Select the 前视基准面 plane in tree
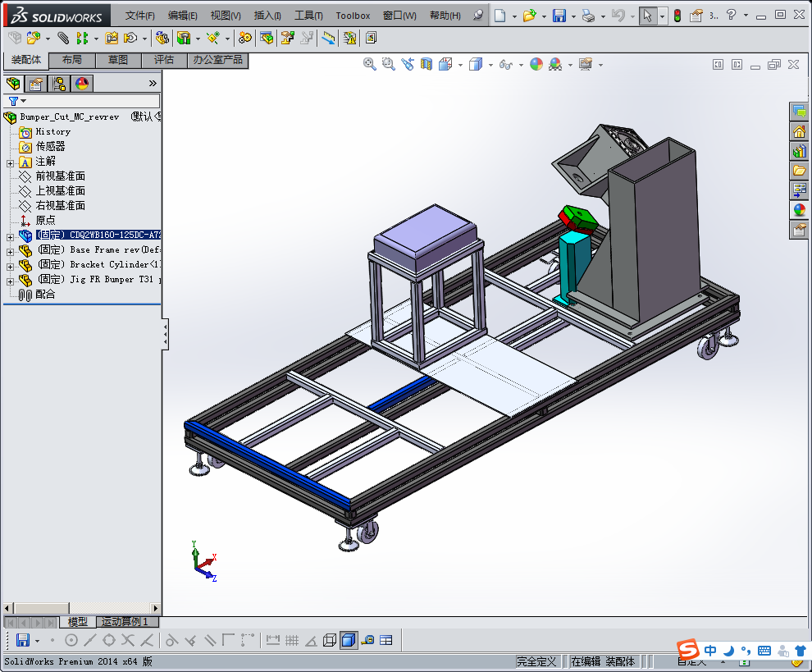Screen dimensions: 812x672 (x=60, y=176)
